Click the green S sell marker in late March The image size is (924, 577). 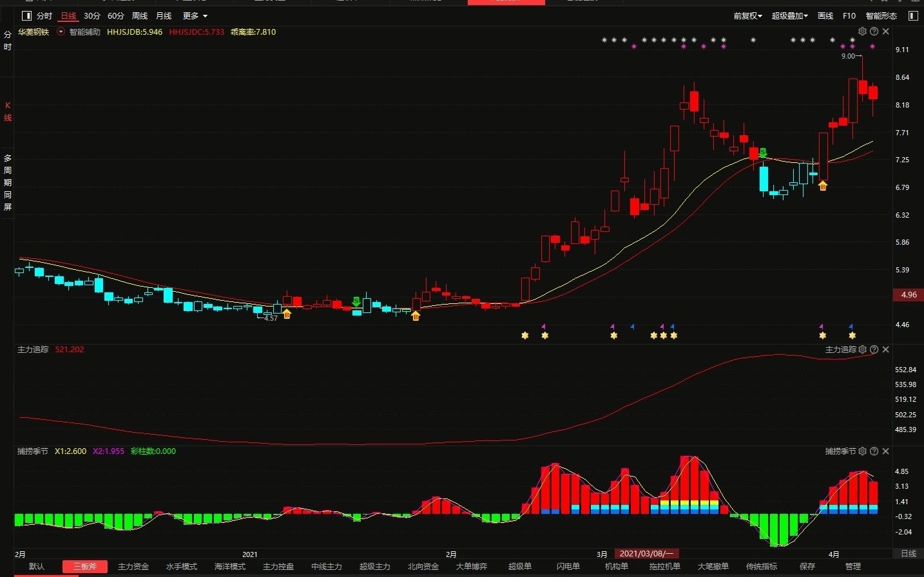(763, 153)
